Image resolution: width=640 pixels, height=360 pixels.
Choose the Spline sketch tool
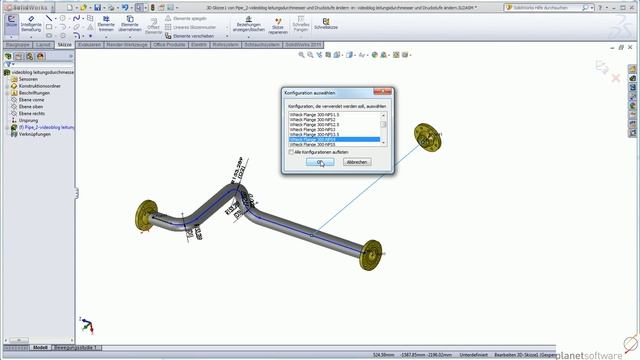[76, 18]
